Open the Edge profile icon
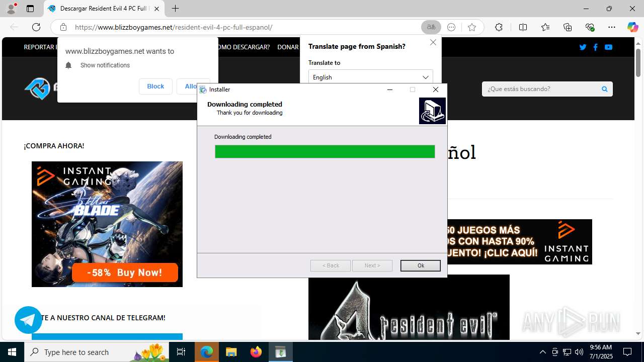 (x=11, y=9)
